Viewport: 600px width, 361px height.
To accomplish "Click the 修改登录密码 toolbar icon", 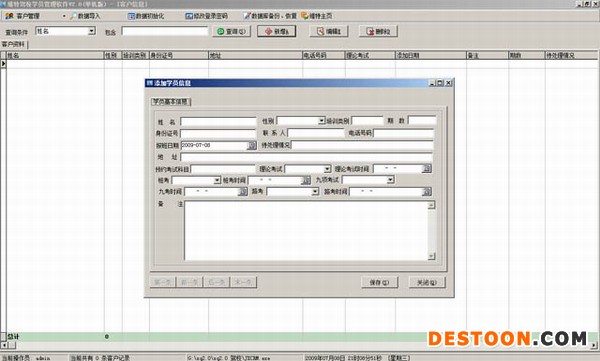I will (189, 16).
